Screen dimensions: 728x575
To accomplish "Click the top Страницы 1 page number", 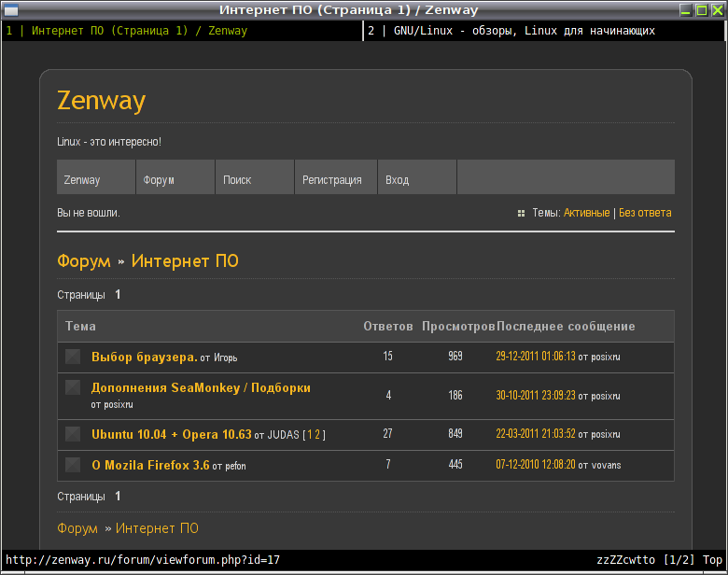I will pos(118,294).
